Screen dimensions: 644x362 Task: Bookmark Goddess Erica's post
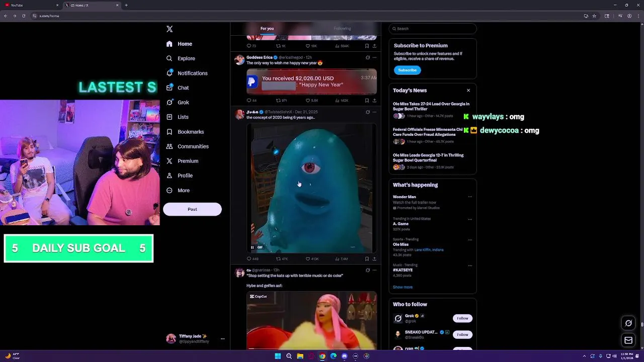(367, 101)
